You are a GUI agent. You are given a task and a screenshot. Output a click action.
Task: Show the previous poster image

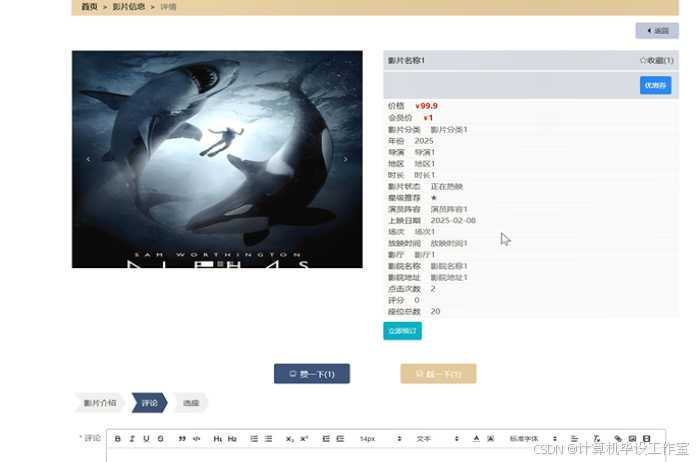pos(88,159)
